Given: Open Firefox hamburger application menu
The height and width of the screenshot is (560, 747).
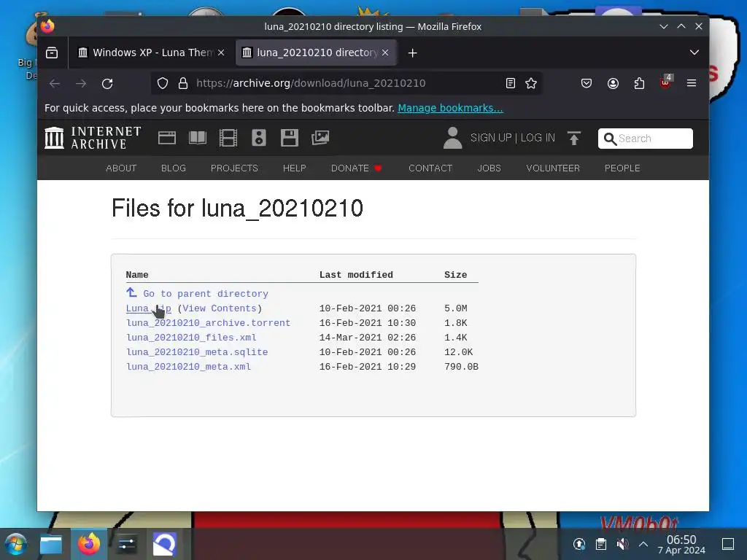Looking at the screenshot, I should tap(692, 83).
